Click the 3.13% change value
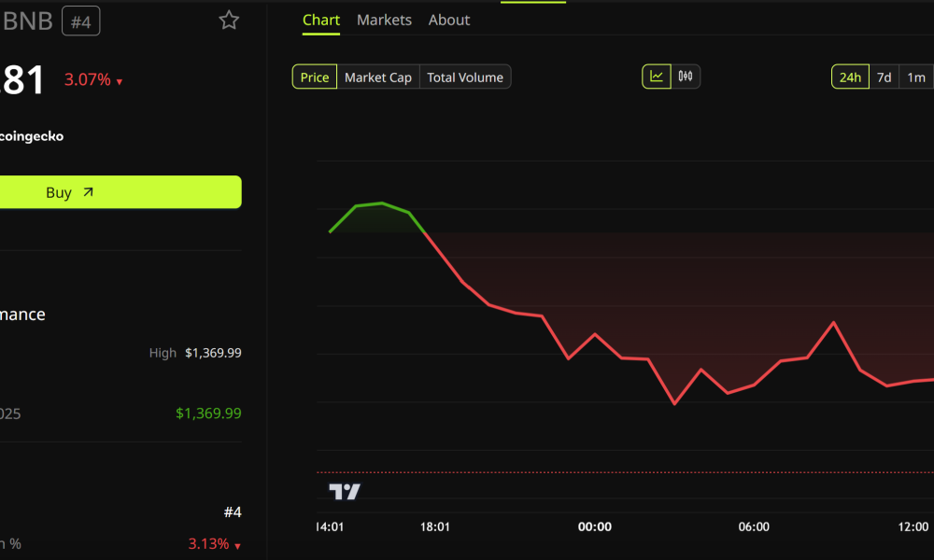 click(x=208, y=543)
